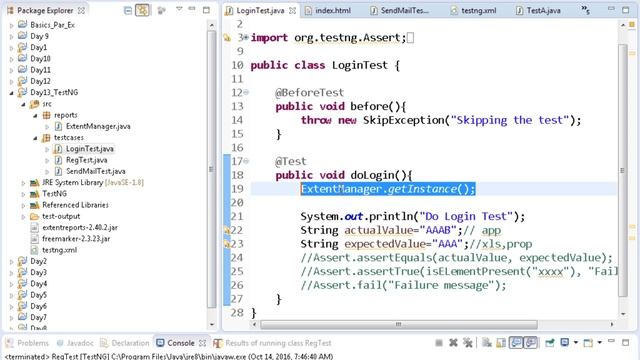Collapse the testcases package
The width and height of the screenshot is (640, 360).
36,138
